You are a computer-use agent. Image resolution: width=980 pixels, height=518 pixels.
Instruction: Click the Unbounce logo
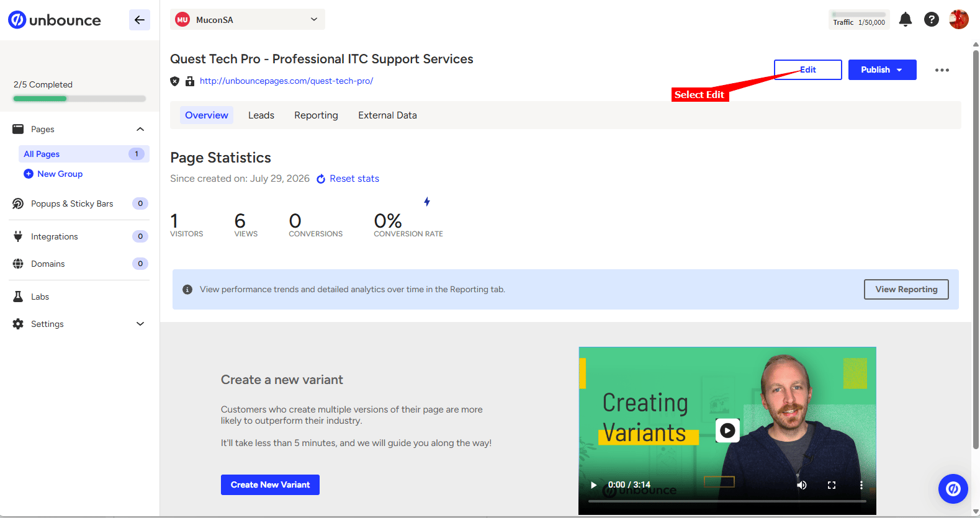54,20
